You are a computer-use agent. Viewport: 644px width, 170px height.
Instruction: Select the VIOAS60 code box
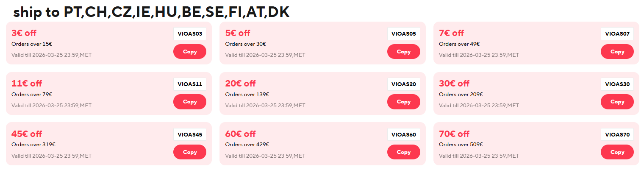pos(403,135)
